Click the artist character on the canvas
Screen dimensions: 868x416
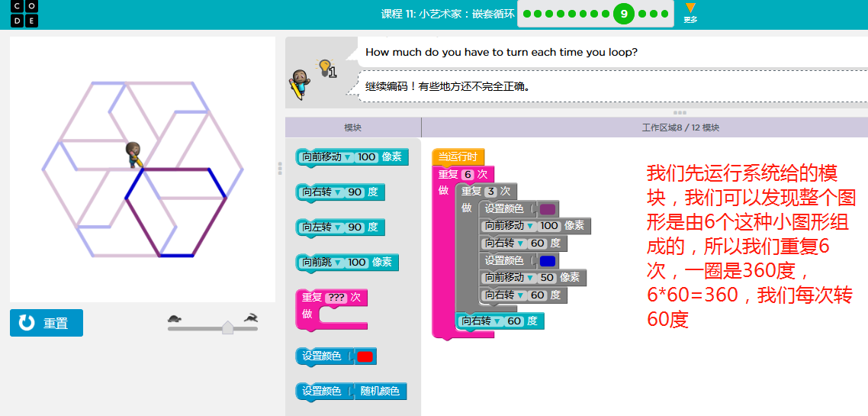click(x=135, y=155)
